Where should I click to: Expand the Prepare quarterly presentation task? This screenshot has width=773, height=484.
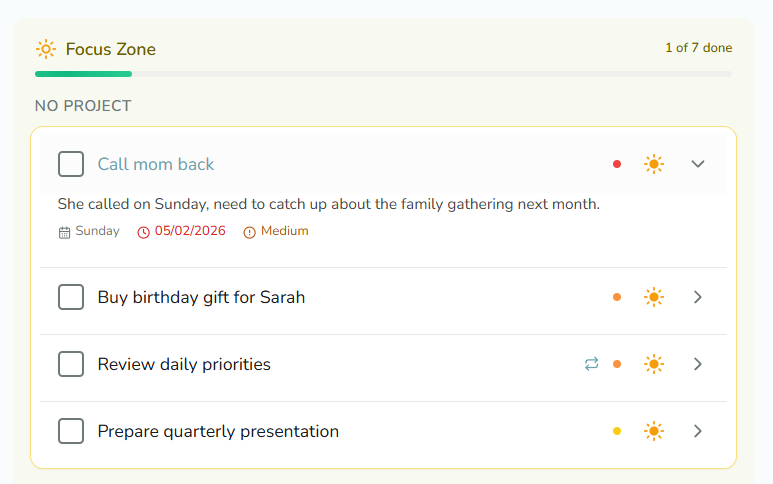(x=698, y=431)
